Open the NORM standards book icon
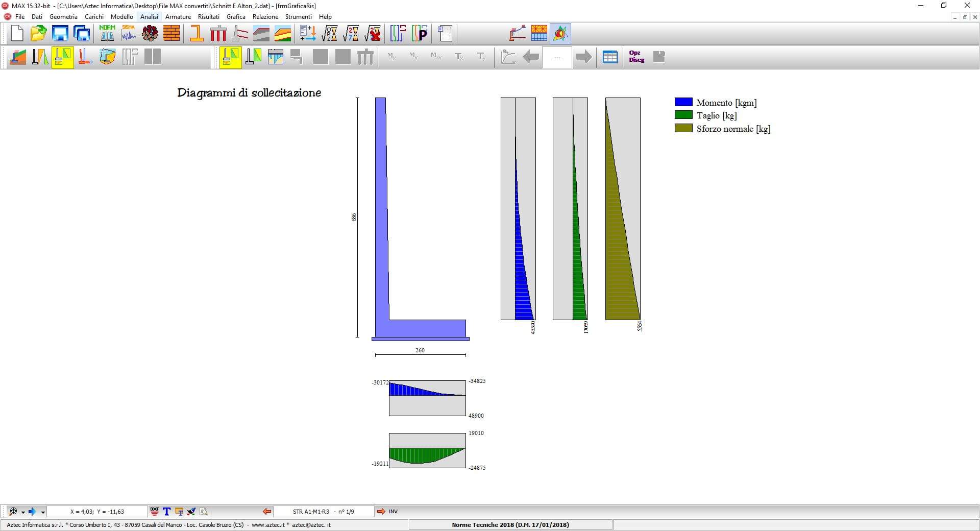 click(x=107, y=34)
